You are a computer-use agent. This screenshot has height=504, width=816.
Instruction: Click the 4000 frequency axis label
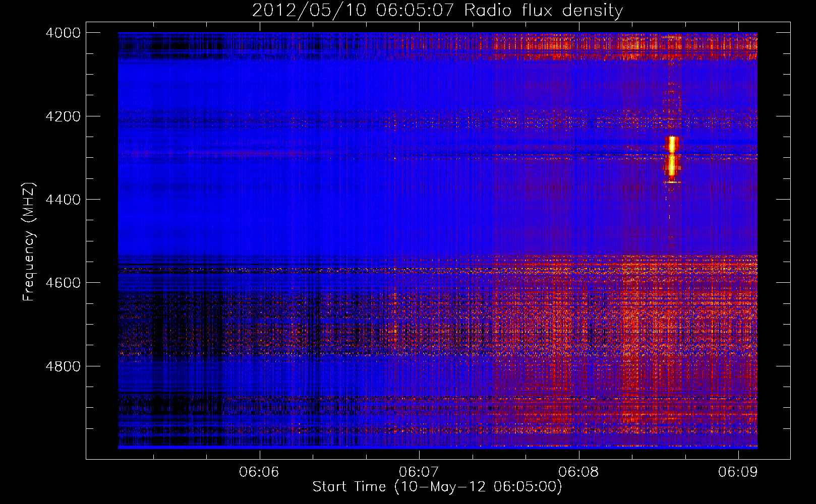63,33
